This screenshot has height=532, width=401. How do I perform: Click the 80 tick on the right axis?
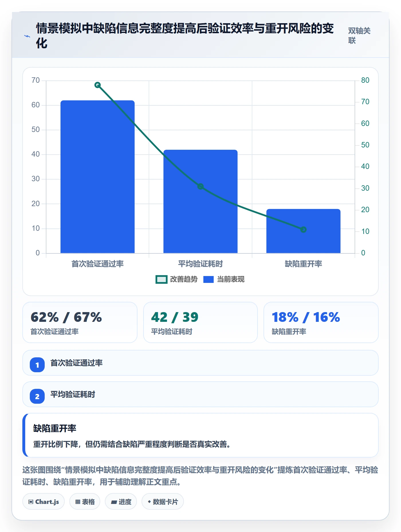point(365,80)
